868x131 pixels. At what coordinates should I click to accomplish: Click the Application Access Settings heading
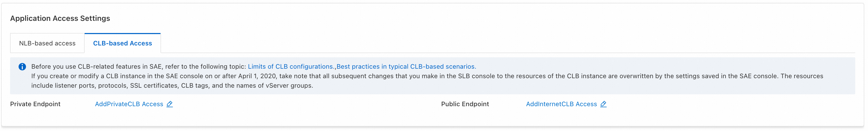click(x=60, y=18)
